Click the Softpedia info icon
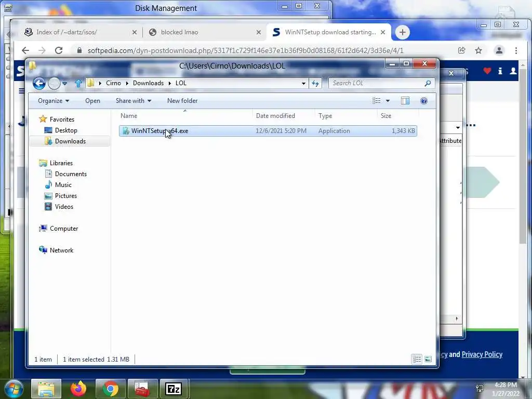 [500, 71]
